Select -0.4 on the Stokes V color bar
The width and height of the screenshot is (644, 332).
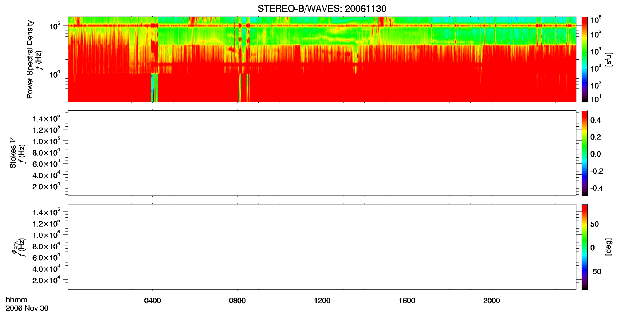[597, 188]
